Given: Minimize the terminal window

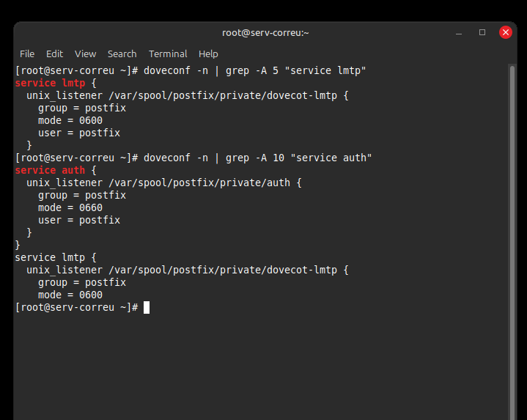Looking at the screenshot, I should (x=459, y=33).
